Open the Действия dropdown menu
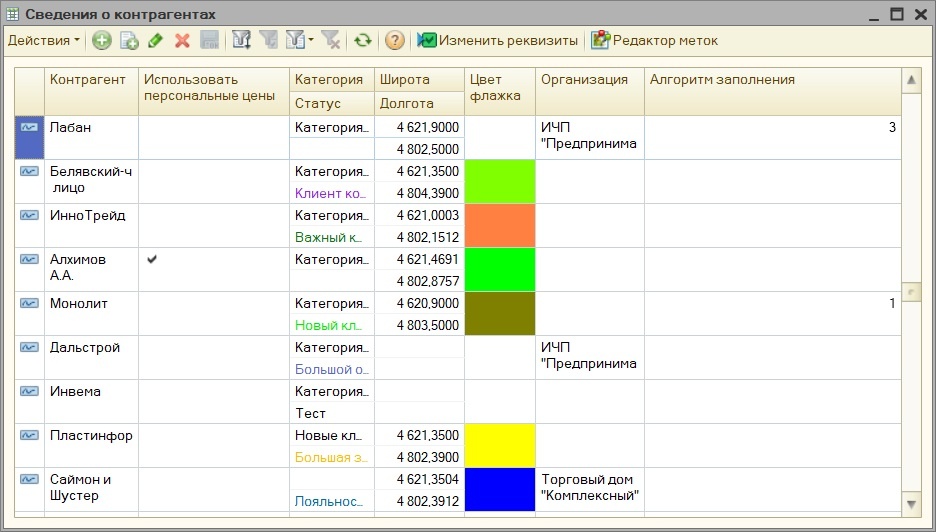Image resolution: width=936 pixels, height=532 pixels. [x=44, y=41]
